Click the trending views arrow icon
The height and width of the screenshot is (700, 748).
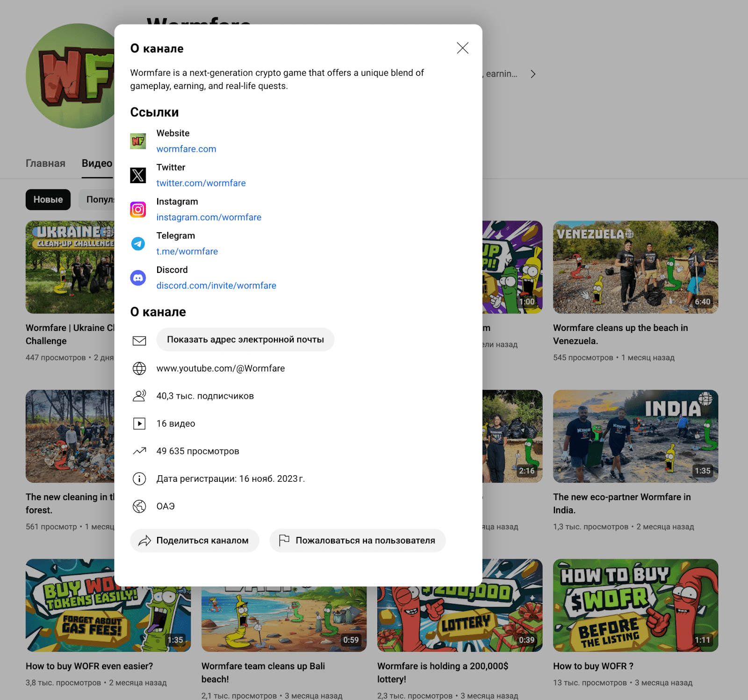(x=139, y=451)
